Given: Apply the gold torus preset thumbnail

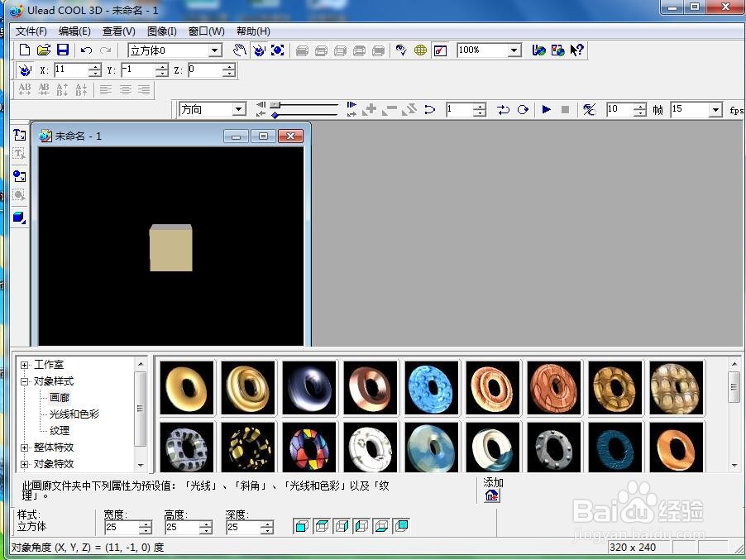Looking at the screenshot, I should 187,388.
